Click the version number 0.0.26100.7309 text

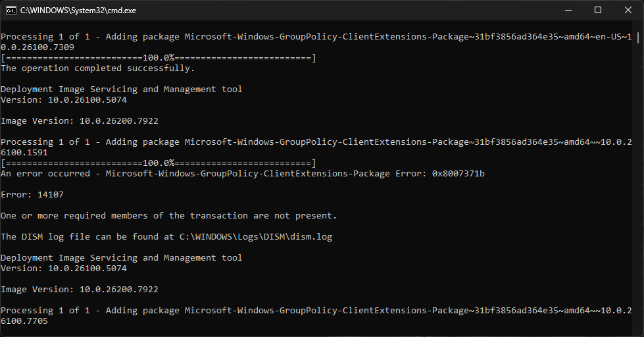click(37, 47)
